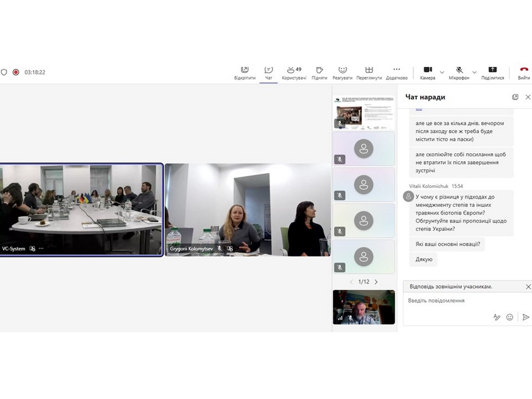Image resolution: width=532 pixels, height=399 pixels.
Task: Toggle the Мікрофон microphone mute
Action: pos(459,72)
